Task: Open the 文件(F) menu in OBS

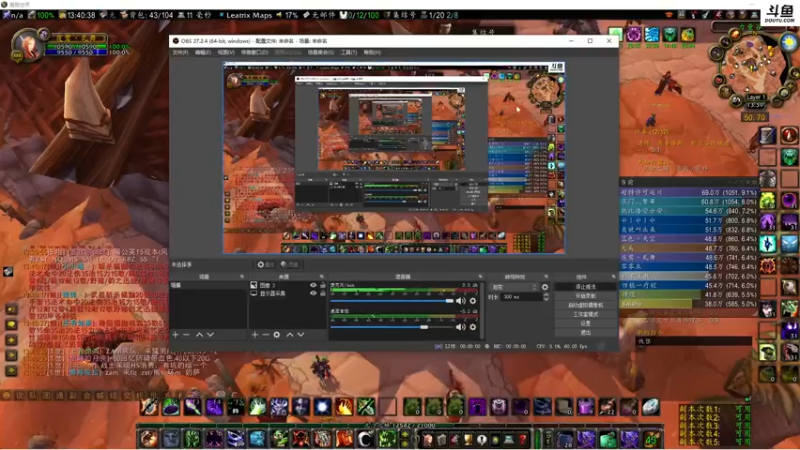Action: pyautogui.click(x=180, y=53)
